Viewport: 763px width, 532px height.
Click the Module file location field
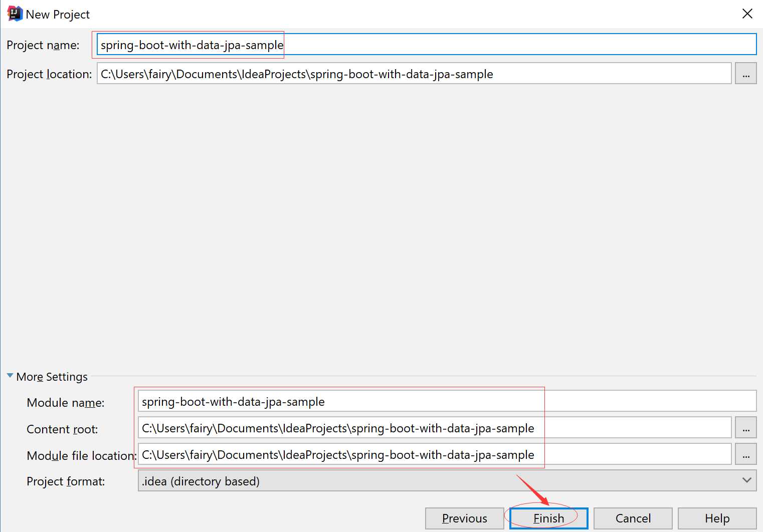click(435, 454)
